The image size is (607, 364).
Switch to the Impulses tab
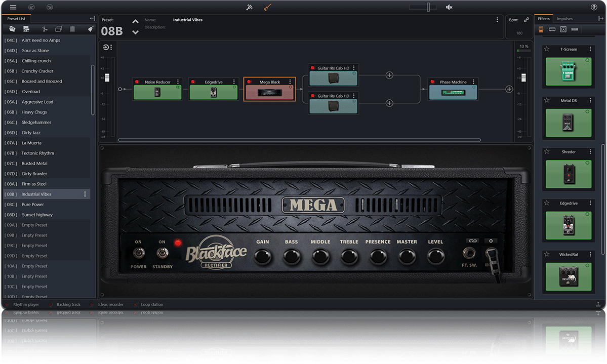[x=565, y=18]
